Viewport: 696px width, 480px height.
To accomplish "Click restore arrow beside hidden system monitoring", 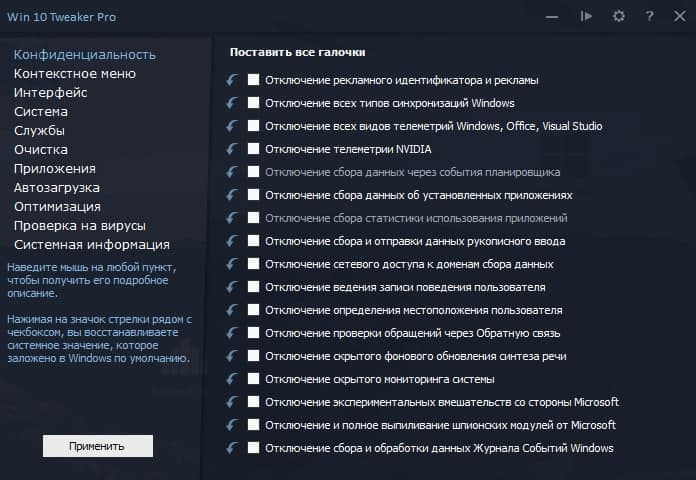I will 232,379.
